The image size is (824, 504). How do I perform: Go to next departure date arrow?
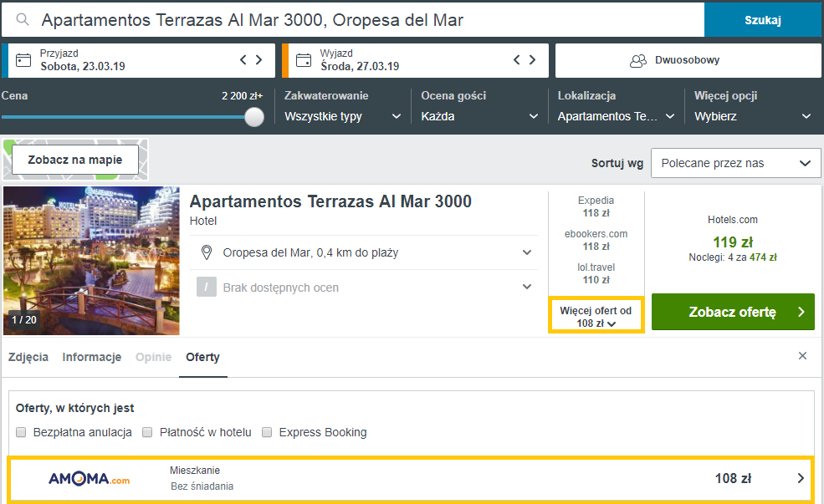534,60
